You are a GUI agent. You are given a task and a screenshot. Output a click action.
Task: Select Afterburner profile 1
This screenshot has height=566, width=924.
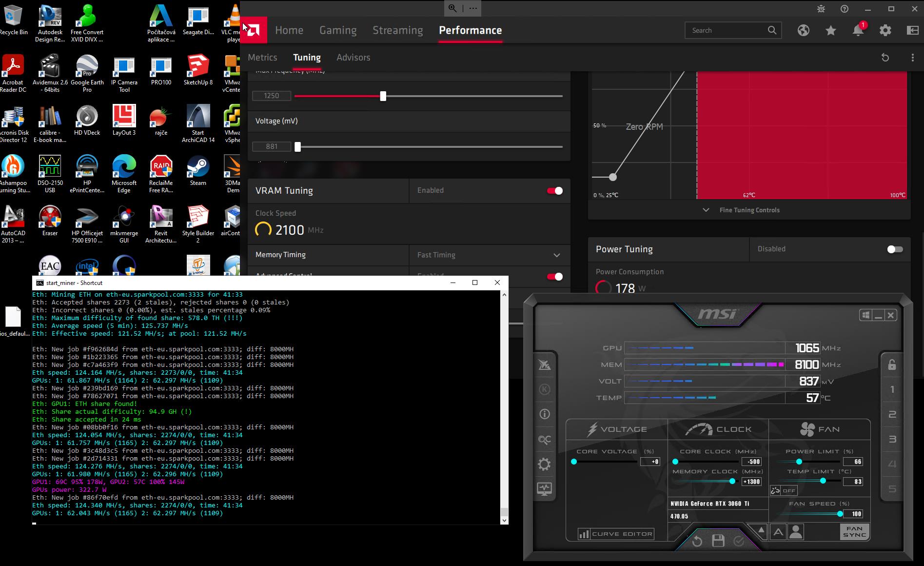coord(892,389)
